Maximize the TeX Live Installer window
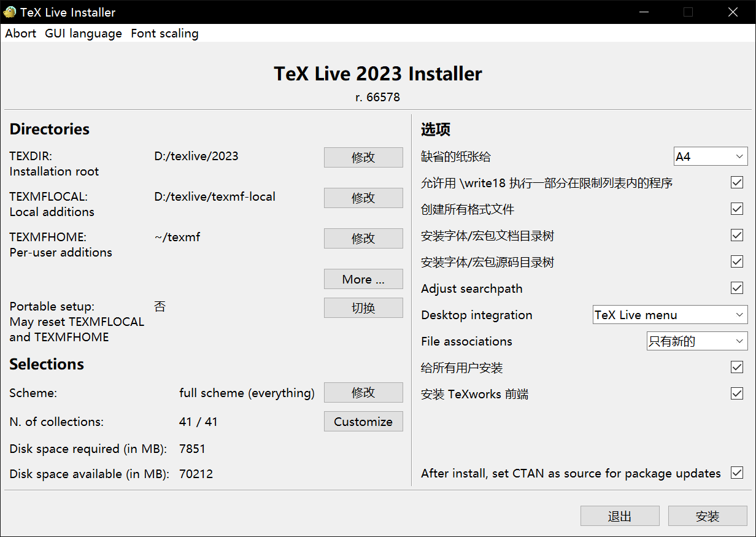Image resolution: width=756 pixels, height=537 pixels. pos(688,12)
